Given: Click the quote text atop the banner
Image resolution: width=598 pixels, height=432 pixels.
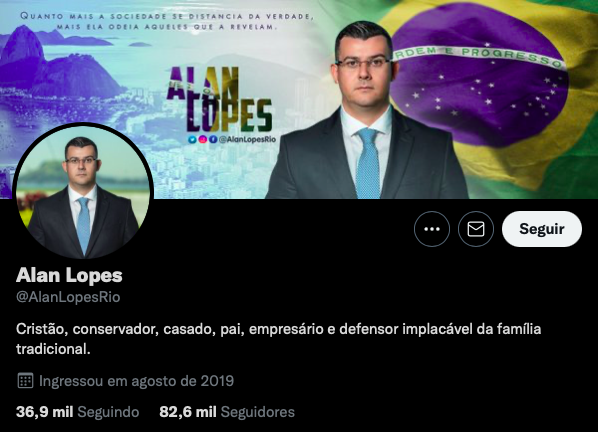Looking at the screenshot, I should [167, 21].
